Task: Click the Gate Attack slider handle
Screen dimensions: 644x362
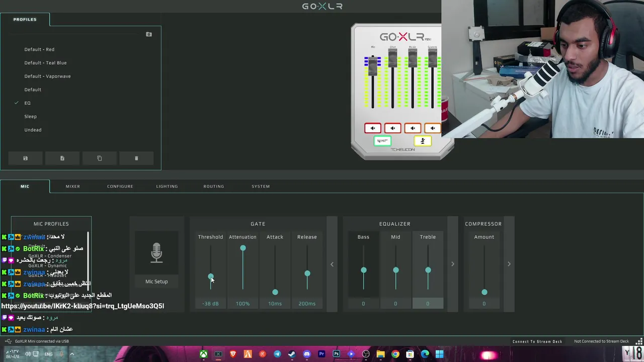Action: click(275, 292)
